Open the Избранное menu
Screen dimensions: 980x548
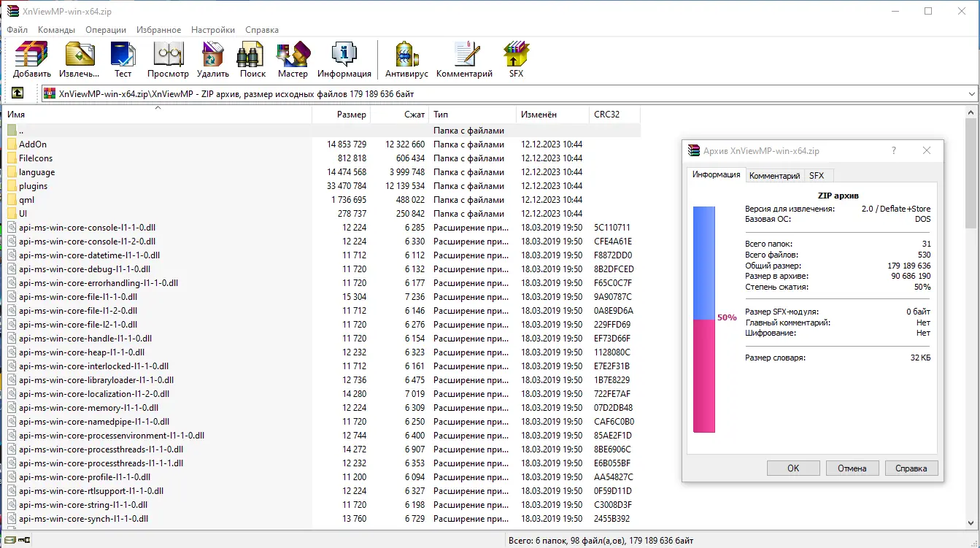coord(158,30)
